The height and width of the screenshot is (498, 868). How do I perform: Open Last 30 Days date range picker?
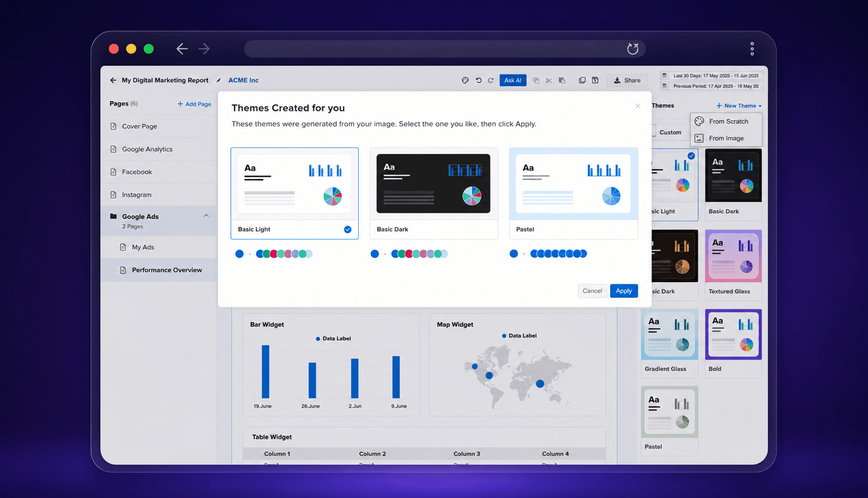(x=711, y=75)
